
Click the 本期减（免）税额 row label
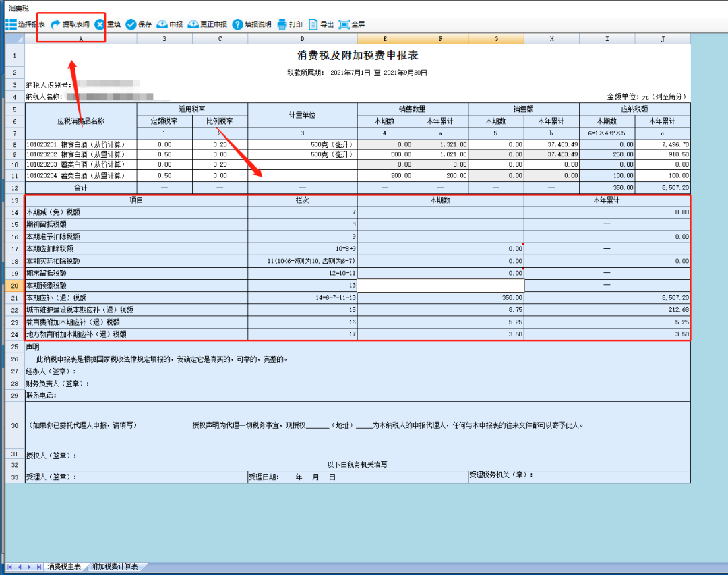coord(53,212)
